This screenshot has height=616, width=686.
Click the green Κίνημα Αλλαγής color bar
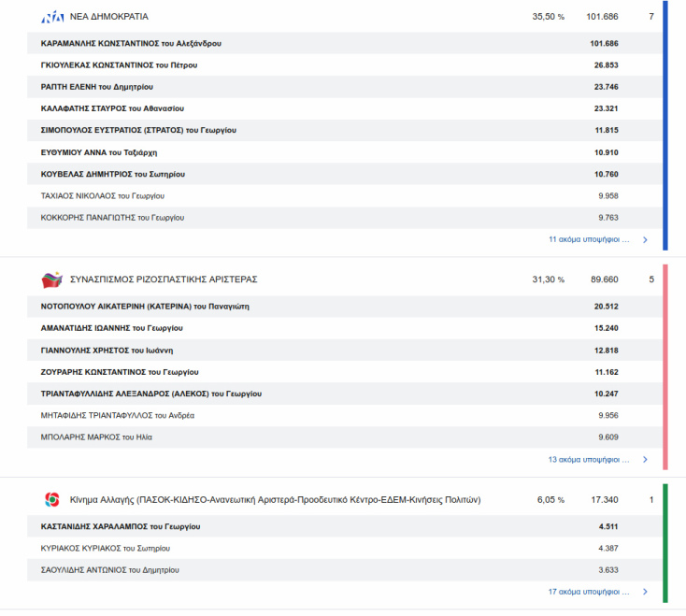pyautogui.click(x=665, y=543)
